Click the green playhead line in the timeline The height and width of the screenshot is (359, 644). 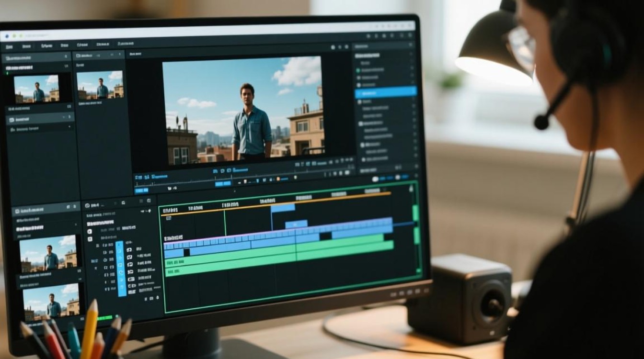click(x=225, y=223)
